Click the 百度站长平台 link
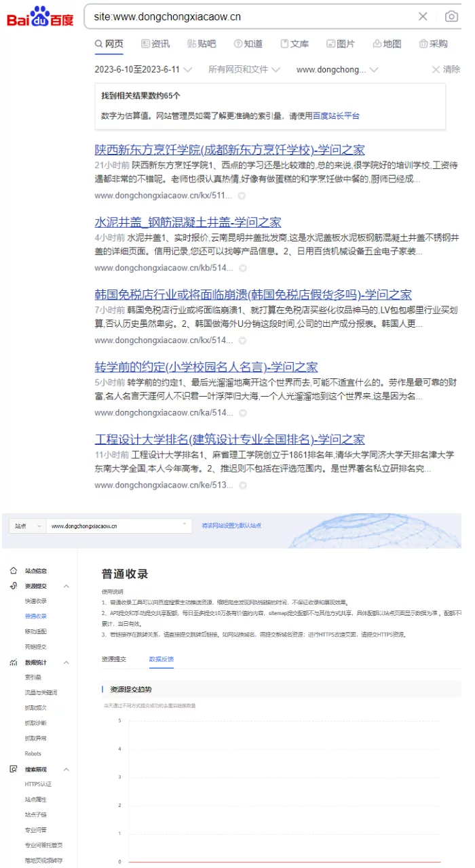This screenshot has height=868, width=475. tap(336, 116)
